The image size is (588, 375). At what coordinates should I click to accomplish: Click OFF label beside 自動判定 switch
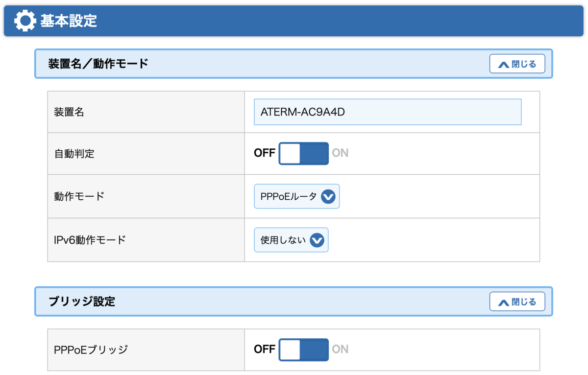point(264,153)
